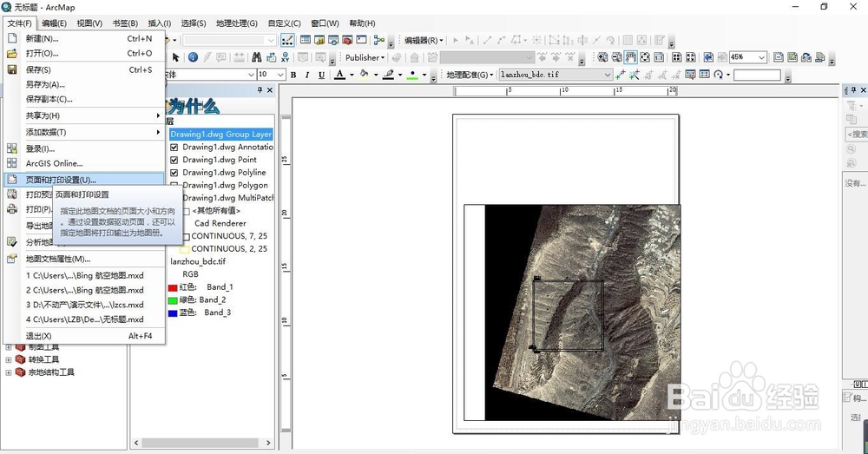Open the 编辑(E) menu
The height and width of the screenshot is (454, 868).
pos(54,23)
